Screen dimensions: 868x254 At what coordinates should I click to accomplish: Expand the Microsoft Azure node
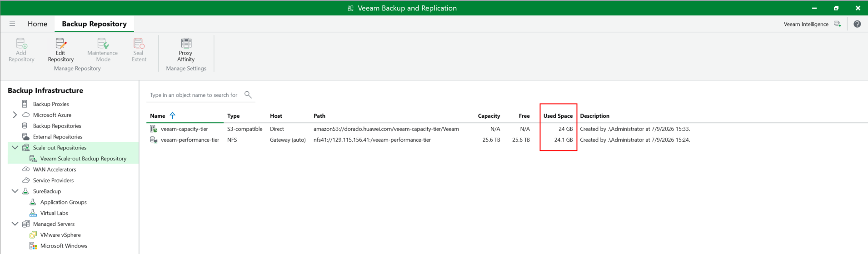[x=15, y=115]
